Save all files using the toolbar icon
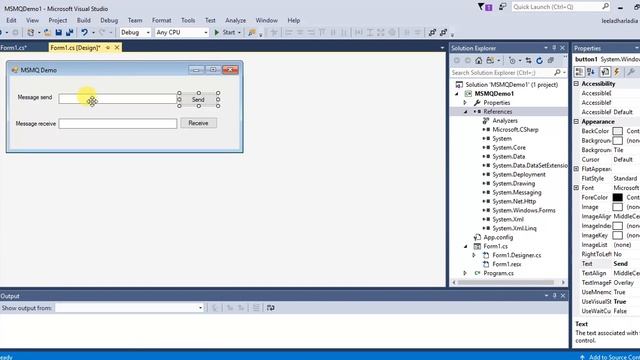The height and width of the screenshot is (360, 640). pos(69,32)
